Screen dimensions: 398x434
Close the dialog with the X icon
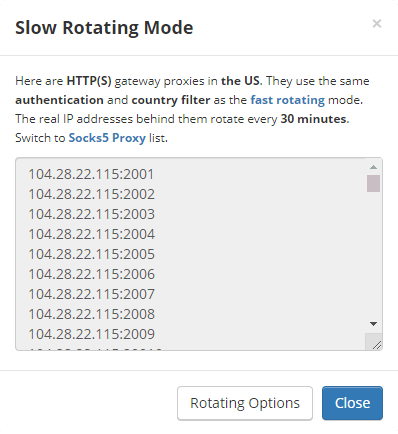(377, 24)
